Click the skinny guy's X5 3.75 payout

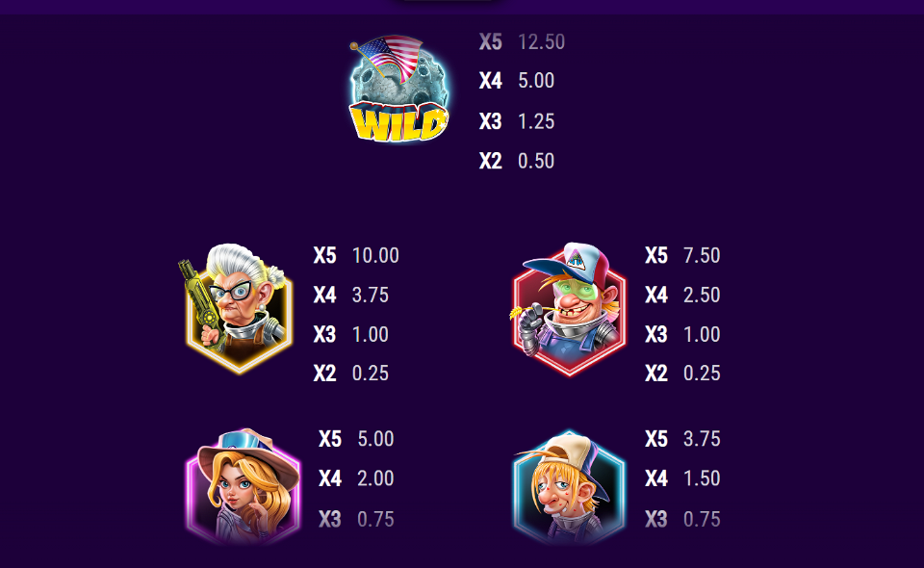tap(682, 439)
